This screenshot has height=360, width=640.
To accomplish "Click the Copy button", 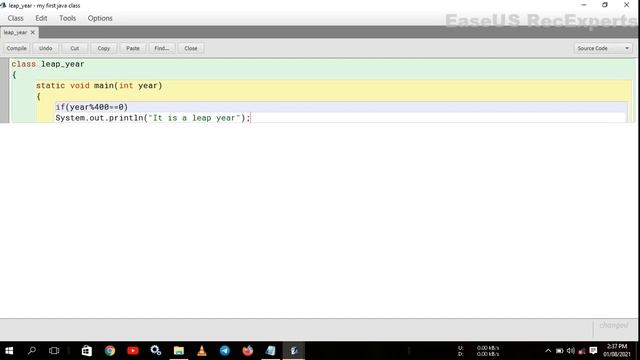I will 104,48.
